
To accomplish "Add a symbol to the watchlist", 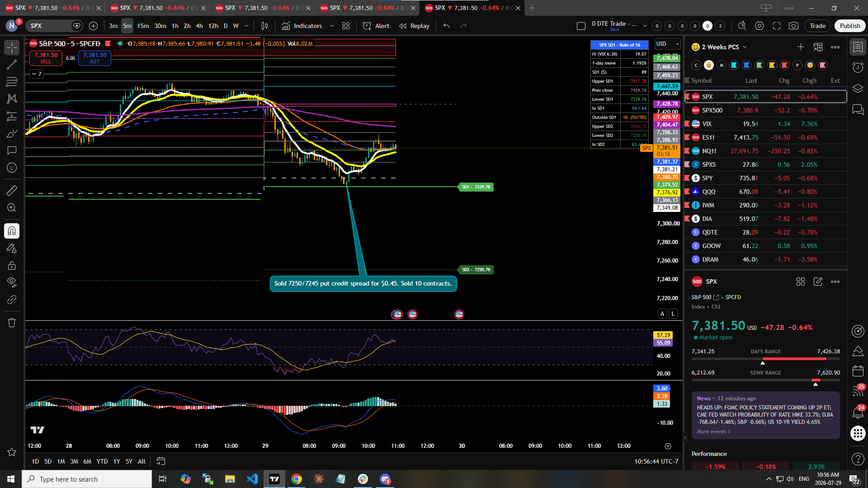I will coord(801,47).
